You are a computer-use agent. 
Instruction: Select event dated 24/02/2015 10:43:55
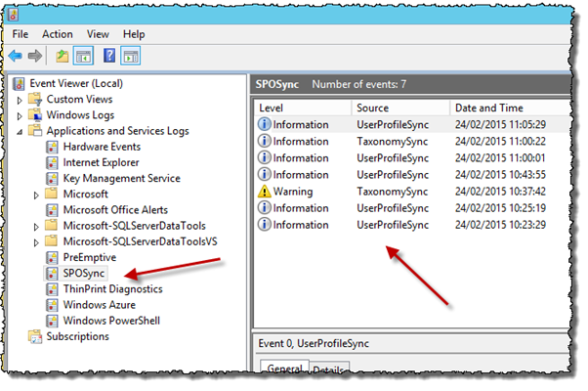click(x=500, y=175)
